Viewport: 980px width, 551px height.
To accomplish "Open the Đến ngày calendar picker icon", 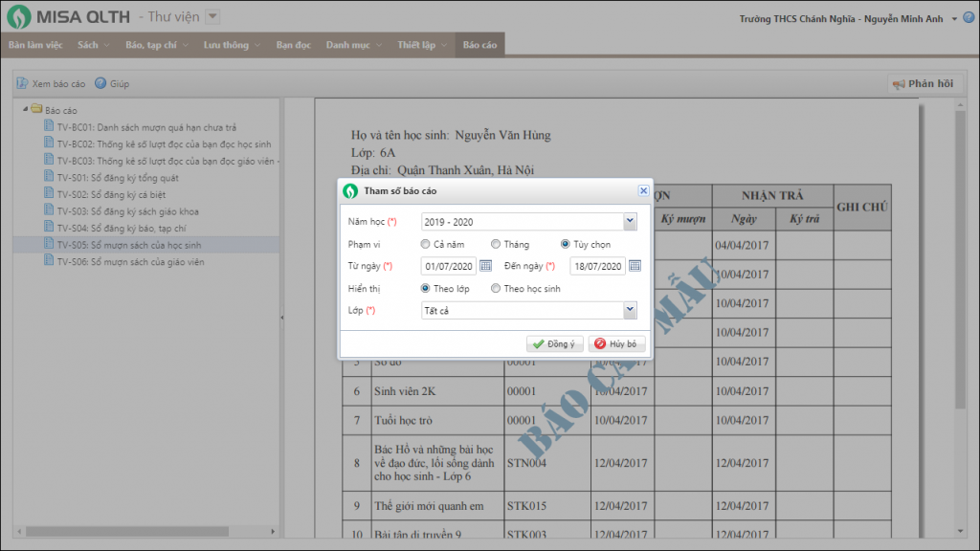I will [x=635, y=266].
